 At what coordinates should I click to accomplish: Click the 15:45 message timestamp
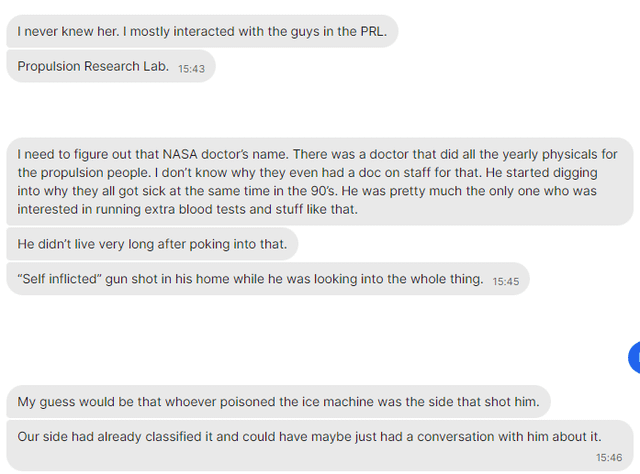(x=506, y=281)
